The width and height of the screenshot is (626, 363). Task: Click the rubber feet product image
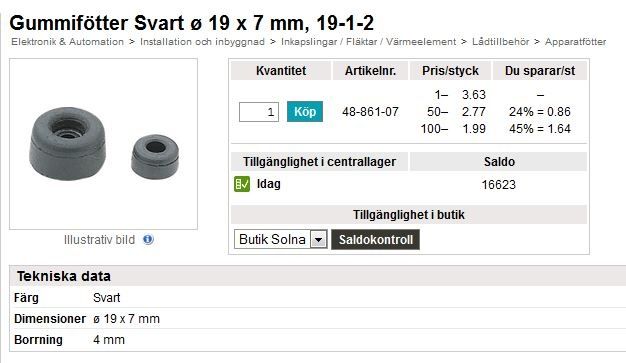click(x=103, y=144)
